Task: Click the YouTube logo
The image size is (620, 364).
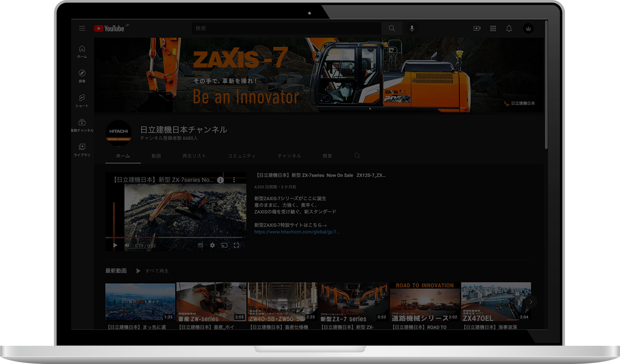Action: pyautogui.click(x=109, y=28)
